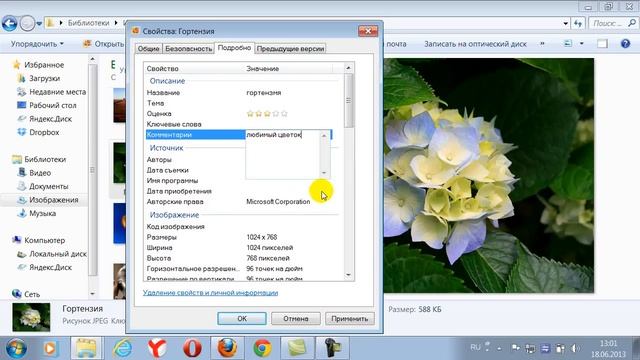Click the Применить button

(349, 318)
